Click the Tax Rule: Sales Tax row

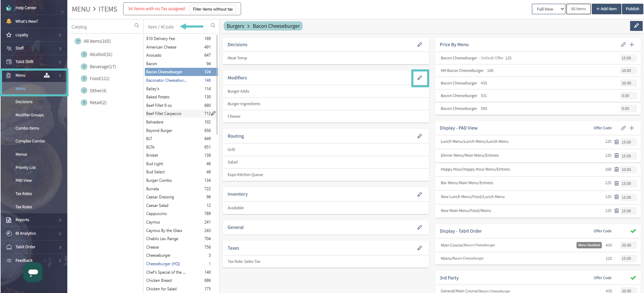tap(326, 262)
